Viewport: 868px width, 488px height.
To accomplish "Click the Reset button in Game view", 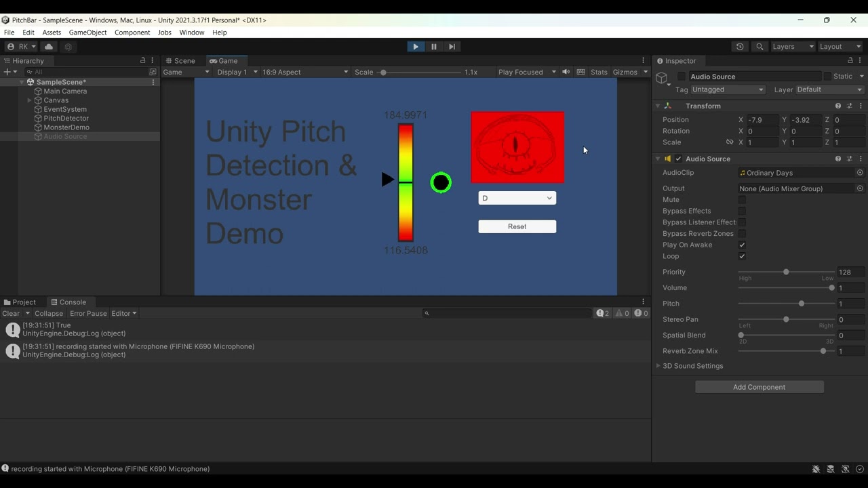I will click(x=517, y=226).
